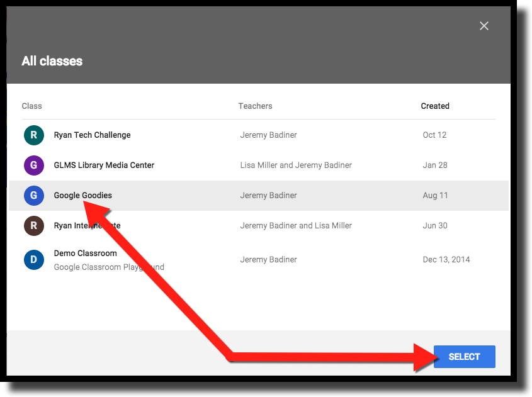
Task: Select the blue D avatar for Demo Classroom
Action: (34, 260)
